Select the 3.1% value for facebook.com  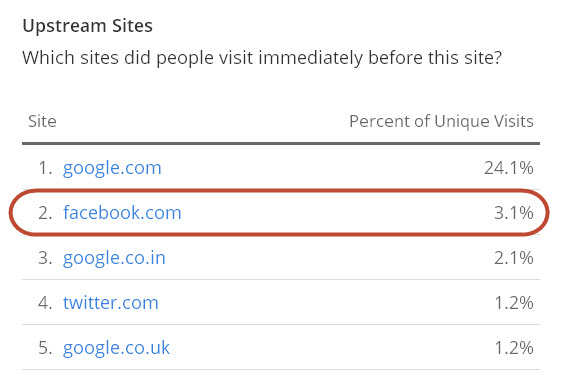(x=514, y=213)
